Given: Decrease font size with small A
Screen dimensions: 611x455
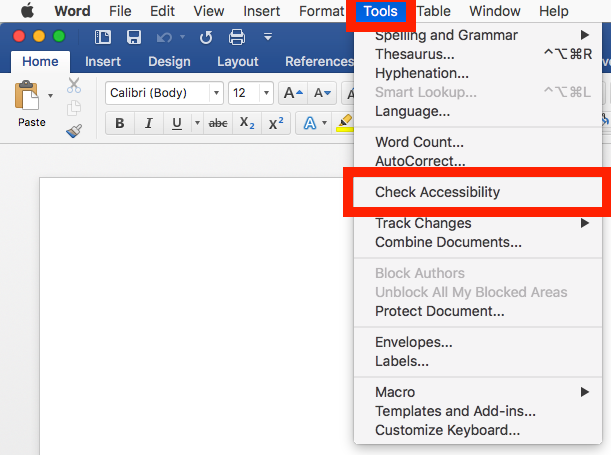Looking at the screenshot, I should tap(322, 93).
